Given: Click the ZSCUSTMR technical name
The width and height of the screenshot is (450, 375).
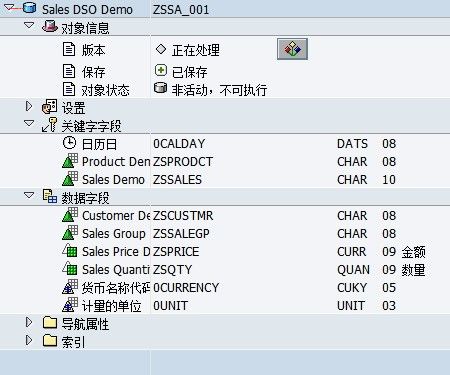Looking at the screenshot, I should point(183,216).
